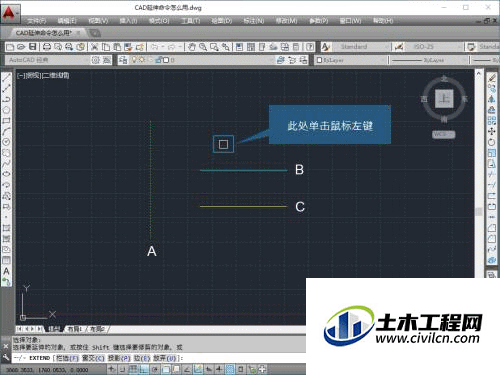This screenshot has width=500, height=375.
Task: Open the DesignCenter icon
Action: tap(251, 47)
